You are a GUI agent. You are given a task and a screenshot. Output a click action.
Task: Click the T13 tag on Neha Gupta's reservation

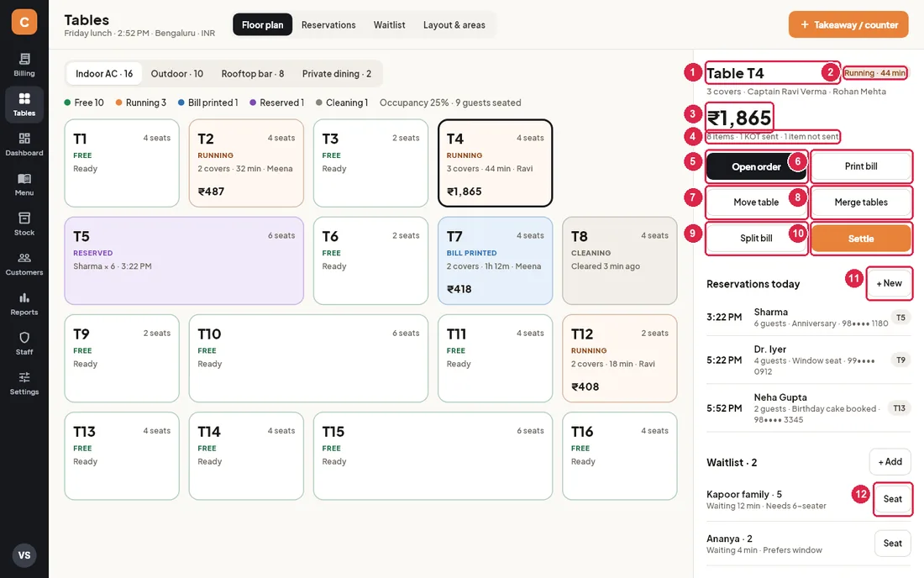click(900, 408)
